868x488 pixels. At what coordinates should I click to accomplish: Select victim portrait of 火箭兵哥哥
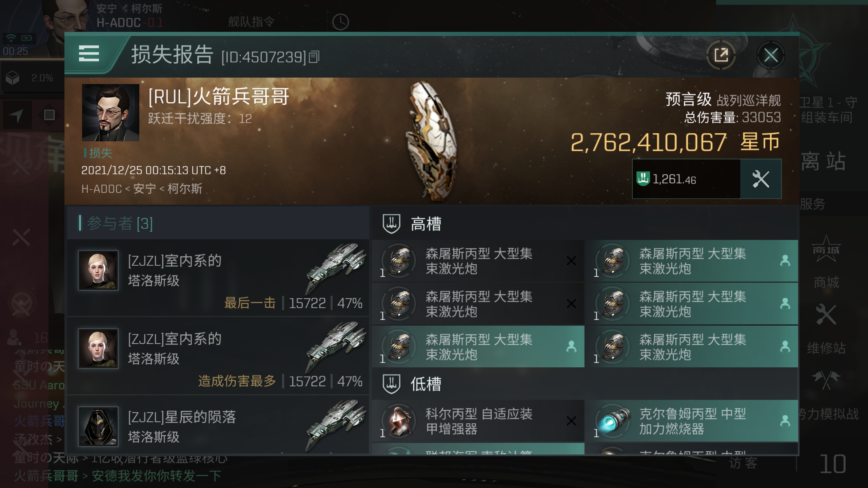pos(111,113)
